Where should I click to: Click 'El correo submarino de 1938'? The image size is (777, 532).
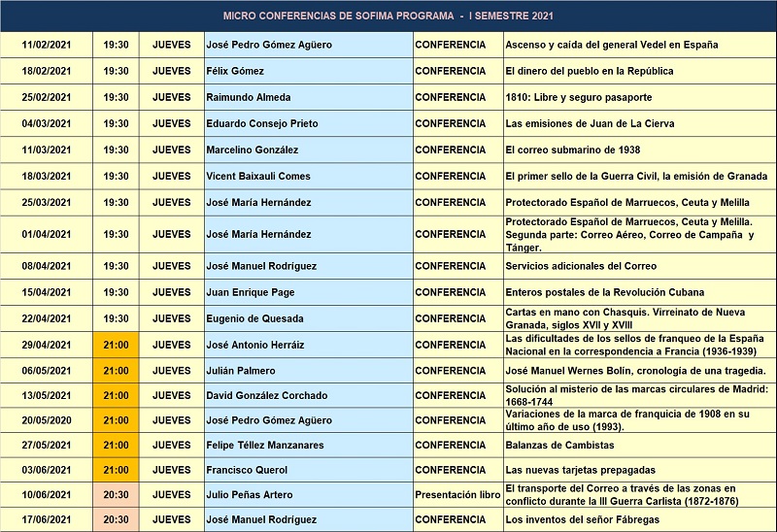[573, 150]
